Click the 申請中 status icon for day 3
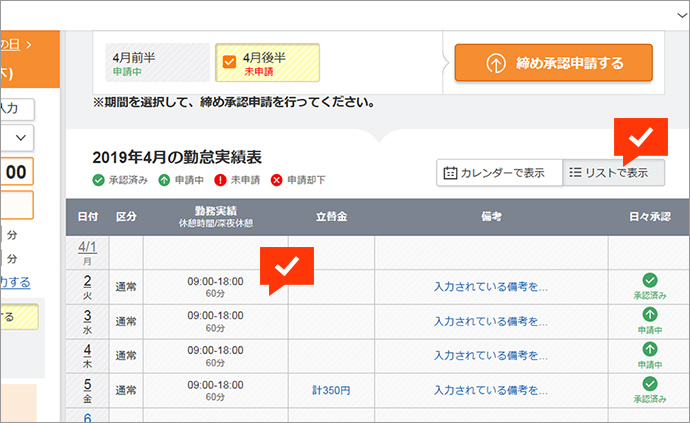Viewport: 690px width, 423px height. 649,315
